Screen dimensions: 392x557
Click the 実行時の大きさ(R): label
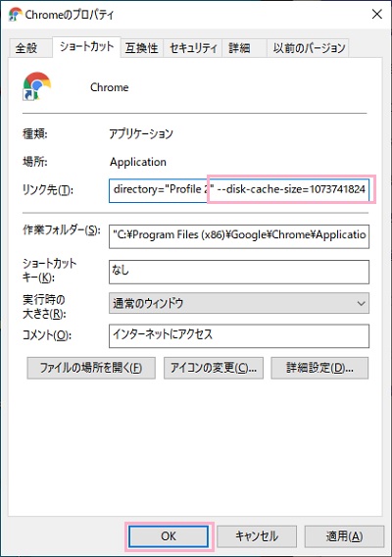coord(44,307)
